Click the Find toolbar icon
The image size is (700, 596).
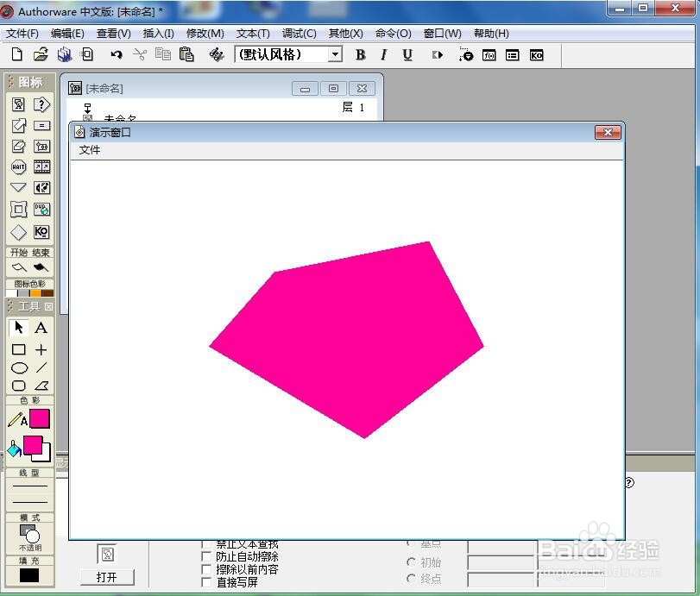pyautogui.click(x=217, y=54)
